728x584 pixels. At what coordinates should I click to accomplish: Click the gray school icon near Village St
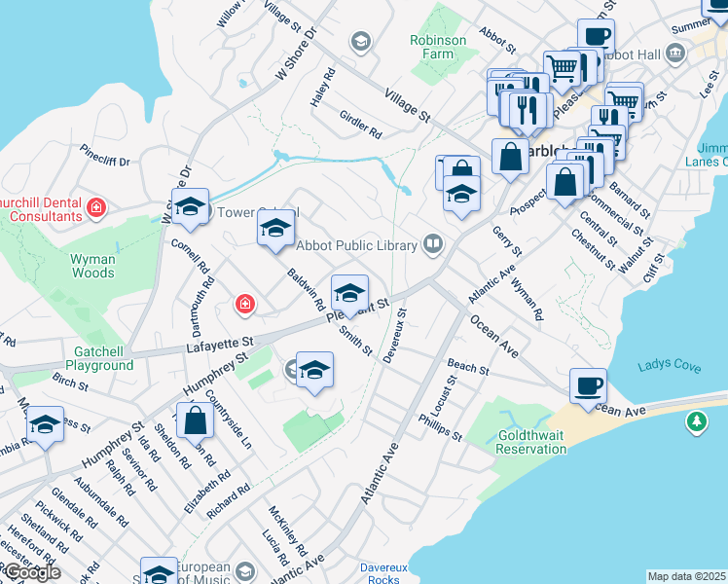coord(361,41)
